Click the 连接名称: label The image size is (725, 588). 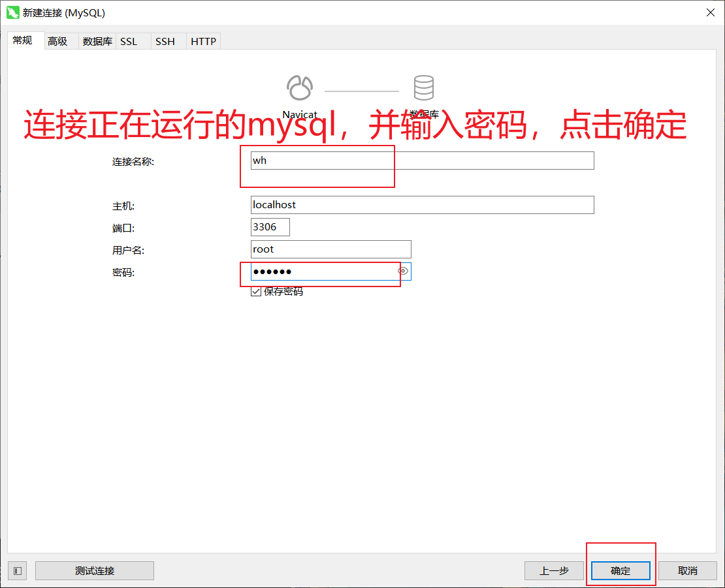click(133, 162)
